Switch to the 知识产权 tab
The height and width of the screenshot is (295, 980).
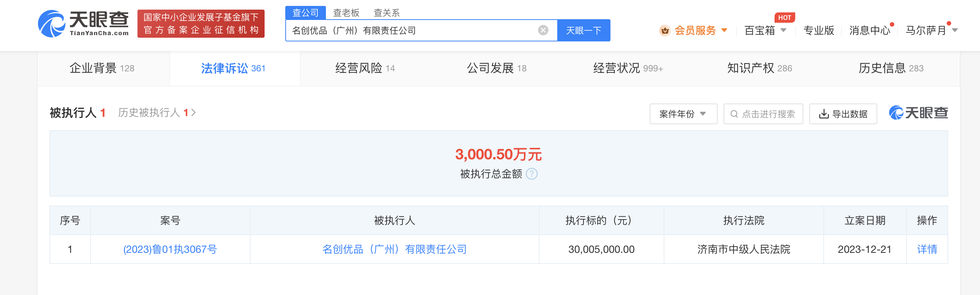coord(759,68)
